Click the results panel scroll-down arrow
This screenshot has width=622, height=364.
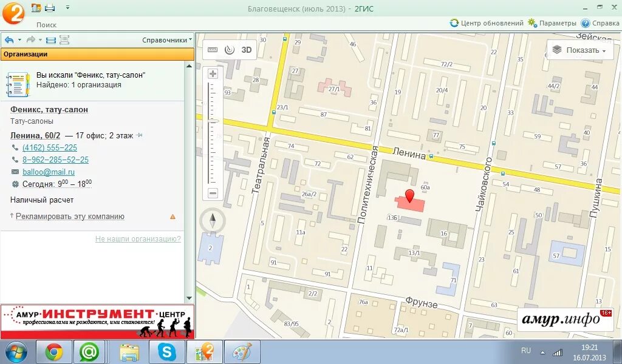(x=190, y=298)
